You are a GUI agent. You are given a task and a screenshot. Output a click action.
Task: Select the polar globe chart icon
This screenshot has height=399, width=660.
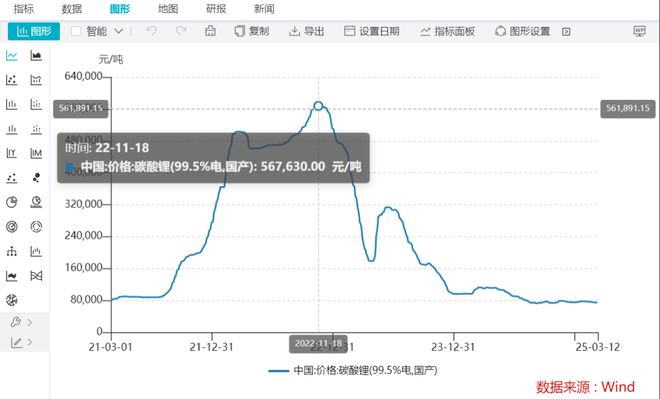12,300
